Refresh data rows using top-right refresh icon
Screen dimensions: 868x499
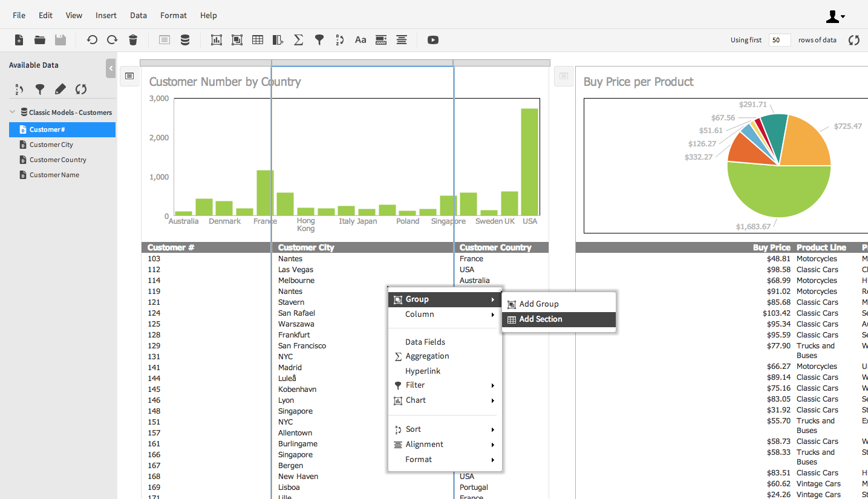(x=854, y=40)
